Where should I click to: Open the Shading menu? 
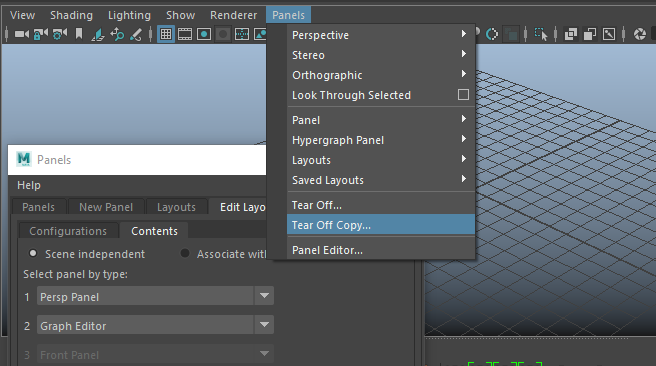point(72,15)
